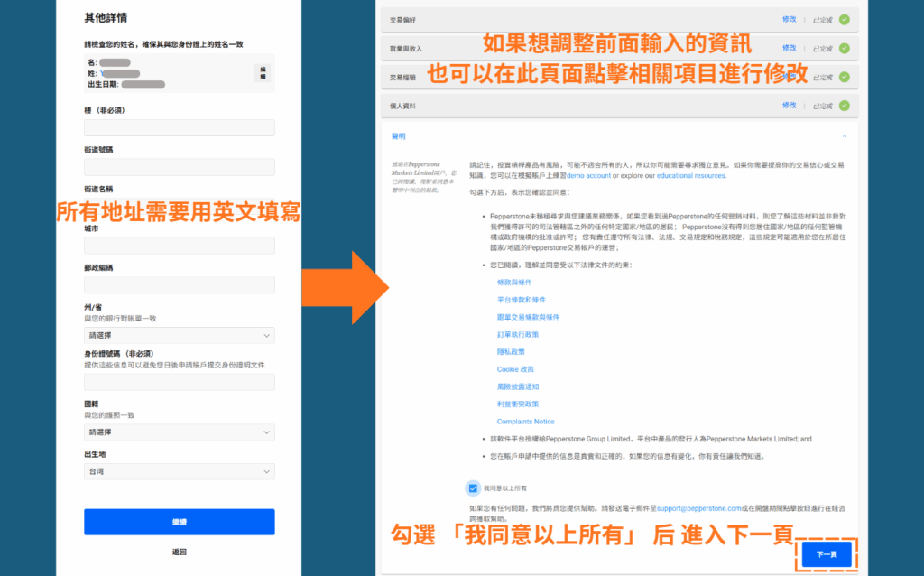Click the green check icon on 個人資料
This screenshot has width=924, height=576.
coord(844,106)
